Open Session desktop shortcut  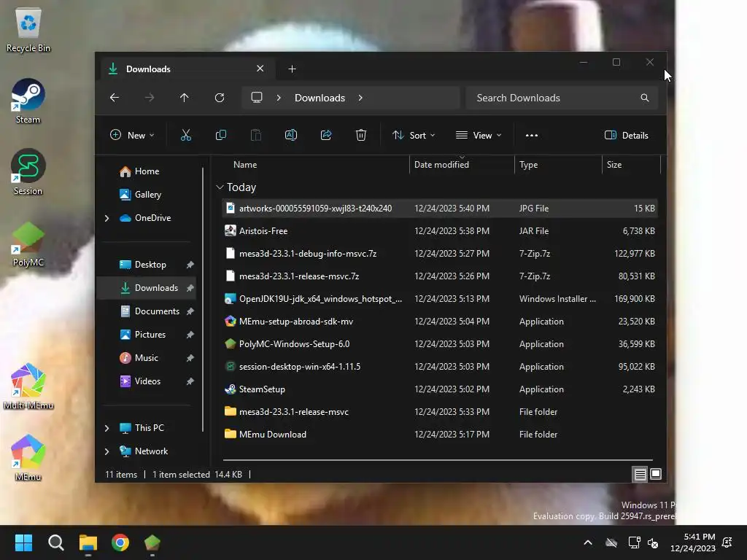pos(28,172)
